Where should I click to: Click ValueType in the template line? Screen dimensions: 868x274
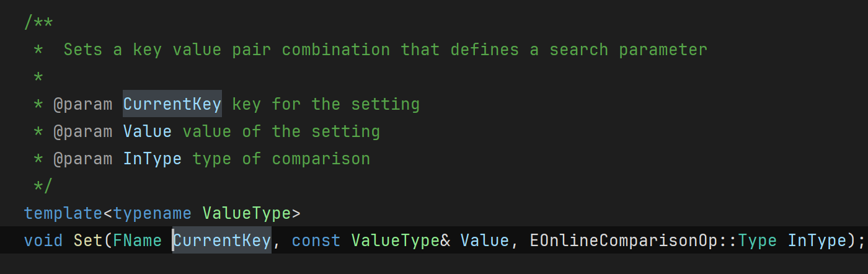click(x=247, y=214)
